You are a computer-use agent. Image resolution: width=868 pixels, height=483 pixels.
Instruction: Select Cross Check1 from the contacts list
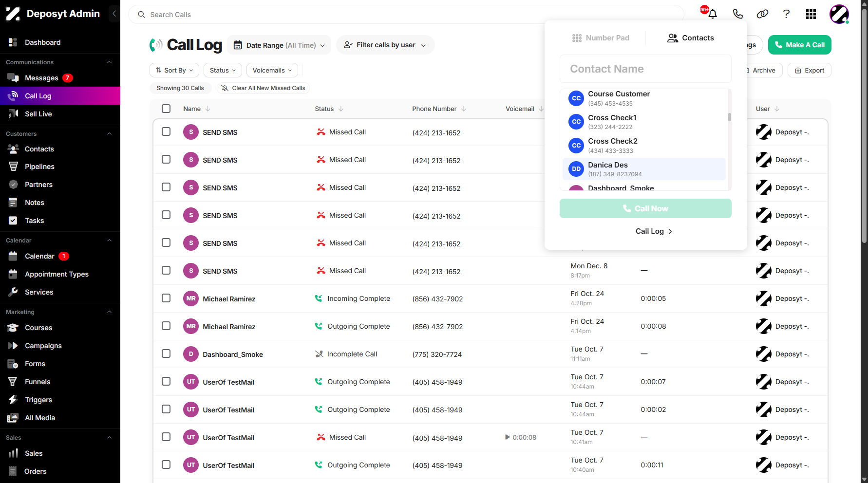point(644,122)
